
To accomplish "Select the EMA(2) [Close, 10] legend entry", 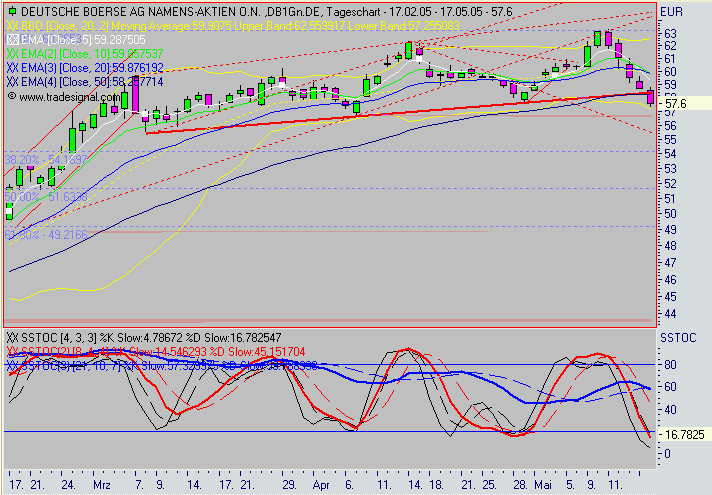I will pos(85,54).
